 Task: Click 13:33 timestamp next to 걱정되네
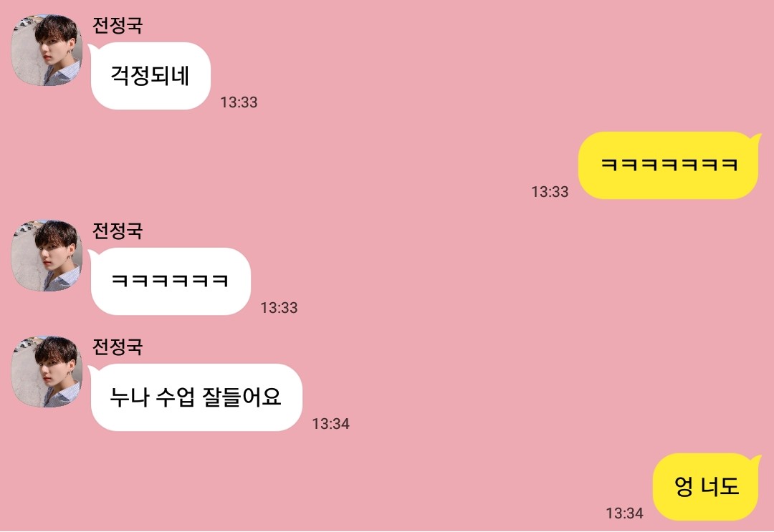pyautogui.click(x=239, y=102)
